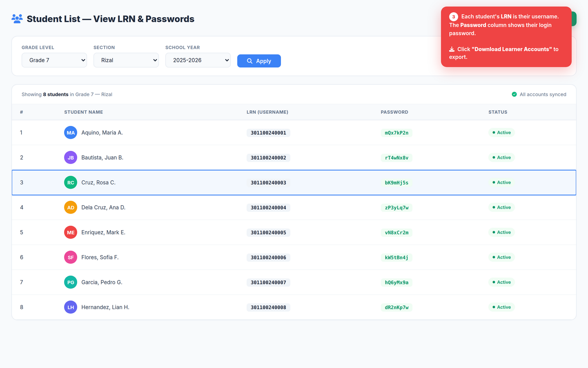Open the School Year 2025-2026 dropdown
Screen dimensions: 588x368
(x=198, y=60)
